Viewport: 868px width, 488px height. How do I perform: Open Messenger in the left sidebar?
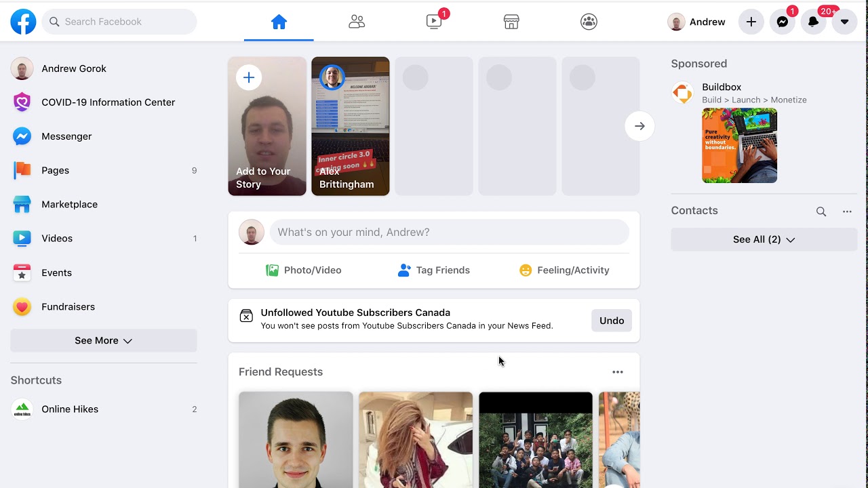tap(104, 136)
